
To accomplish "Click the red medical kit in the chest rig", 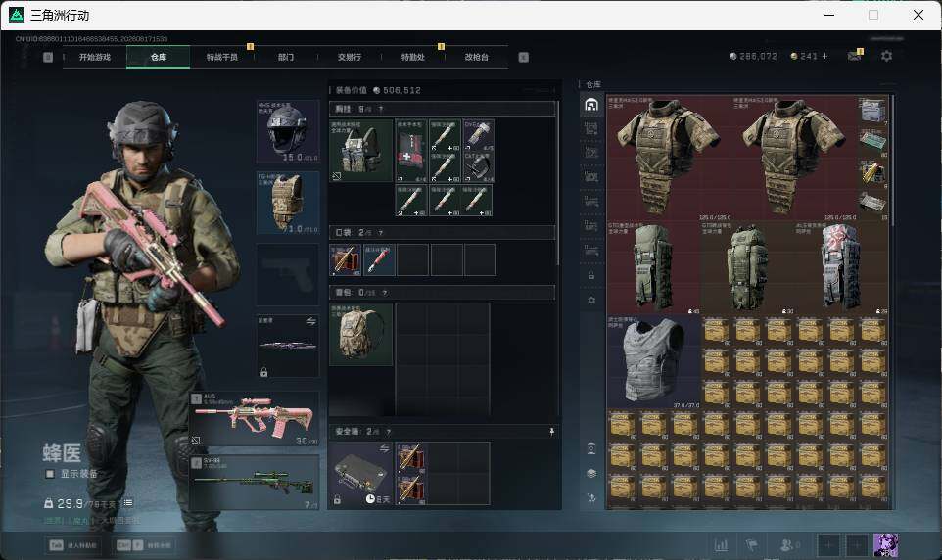I will pos(411,150).
